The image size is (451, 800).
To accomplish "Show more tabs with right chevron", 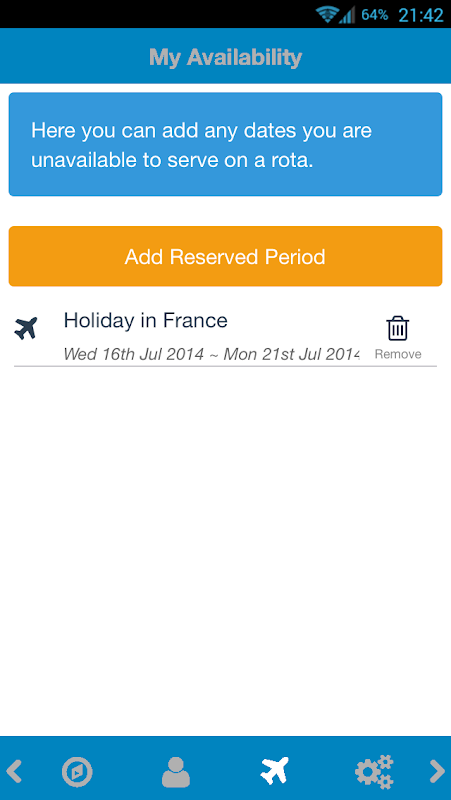I will (x=437, y=772).
